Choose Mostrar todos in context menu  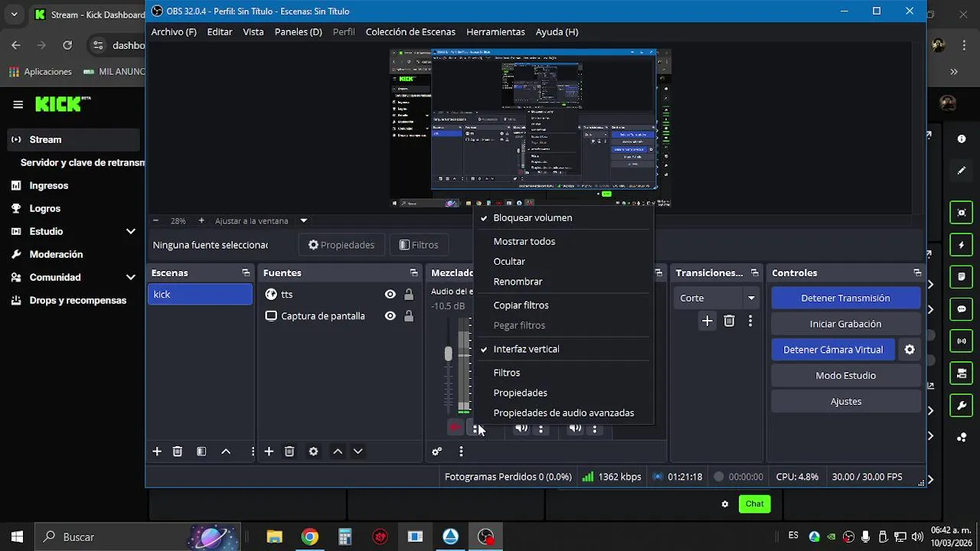click(x=563, y=242)
